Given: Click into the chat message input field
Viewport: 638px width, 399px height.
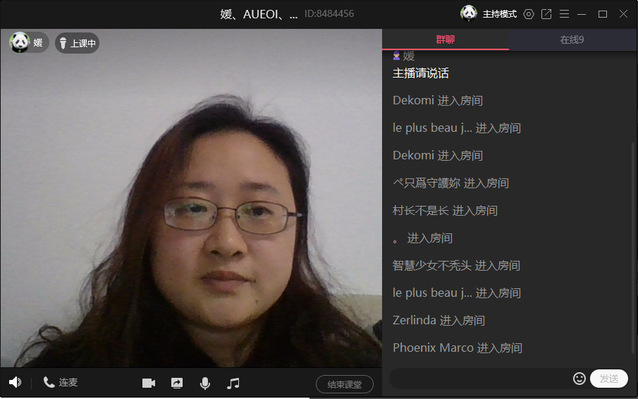Looking at the screenshot, I should [480, 379].
